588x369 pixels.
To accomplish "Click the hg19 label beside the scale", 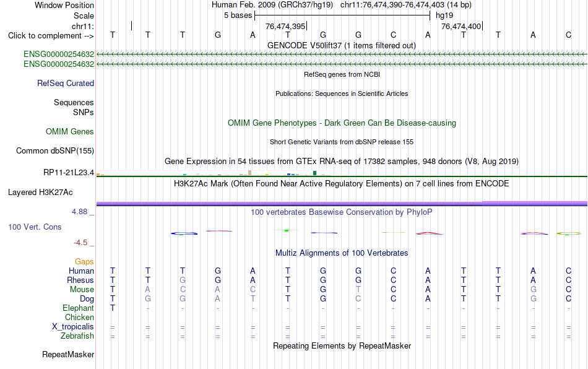I will 444,15.
